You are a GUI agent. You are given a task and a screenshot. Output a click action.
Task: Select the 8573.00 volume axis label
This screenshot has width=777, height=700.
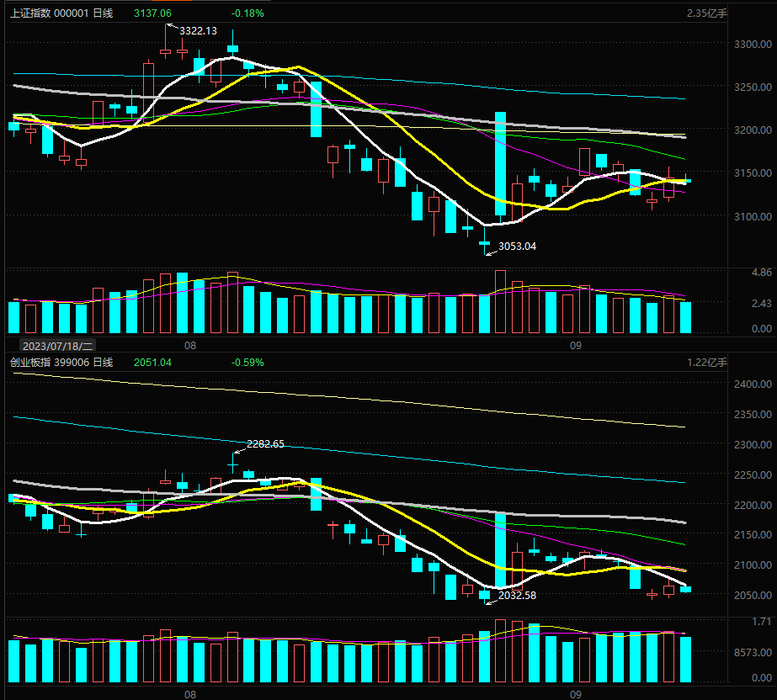[x=753, y=652]
